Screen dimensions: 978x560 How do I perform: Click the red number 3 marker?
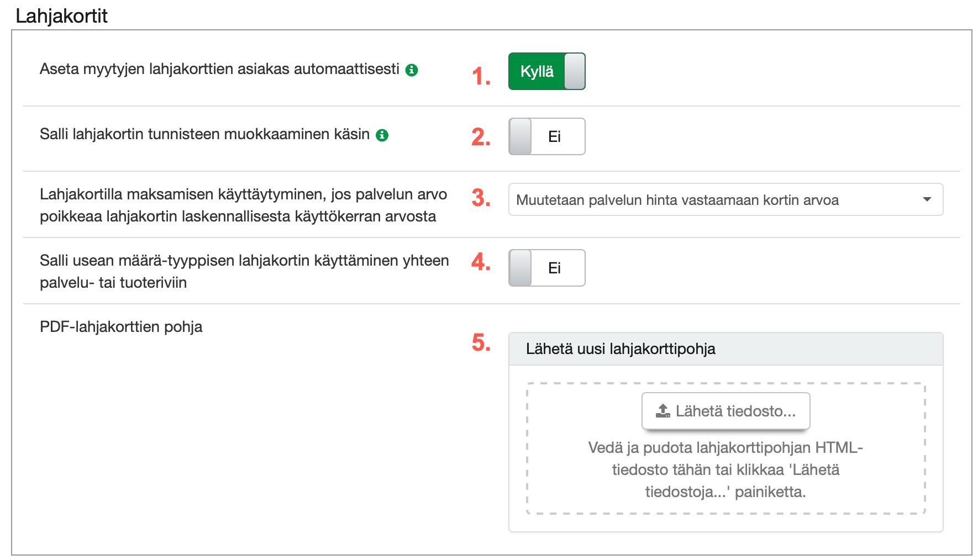point(481,198)
